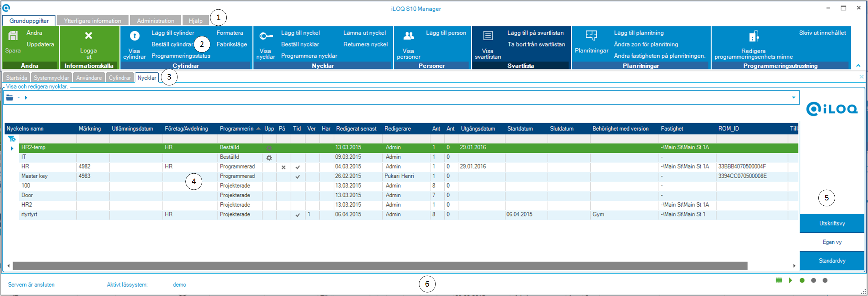Screen dimensions: 868x296
Task: Click the folder icon in the path bar
Action: (x=10, y=98)
